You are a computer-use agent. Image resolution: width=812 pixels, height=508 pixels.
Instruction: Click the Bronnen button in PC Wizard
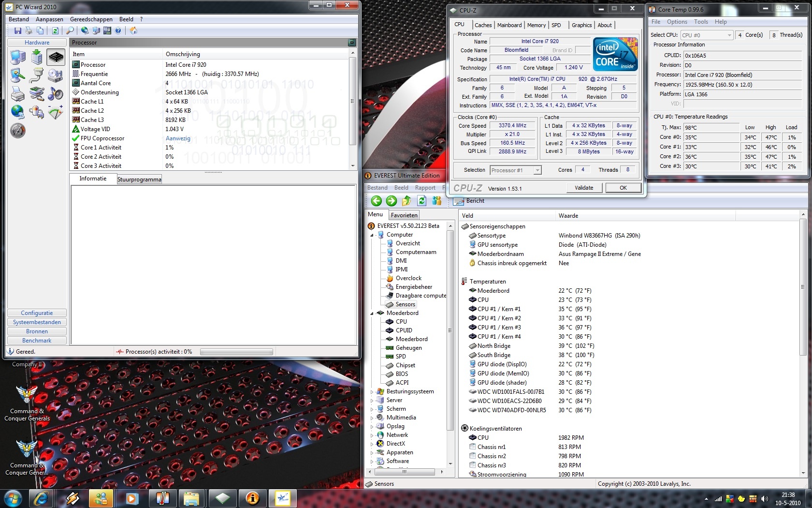pos(37,331)
